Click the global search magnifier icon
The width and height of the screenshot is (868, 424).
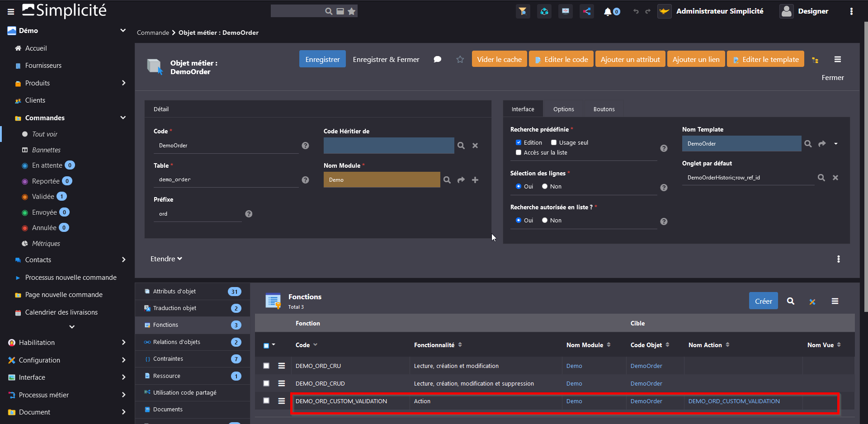[329, 11]
